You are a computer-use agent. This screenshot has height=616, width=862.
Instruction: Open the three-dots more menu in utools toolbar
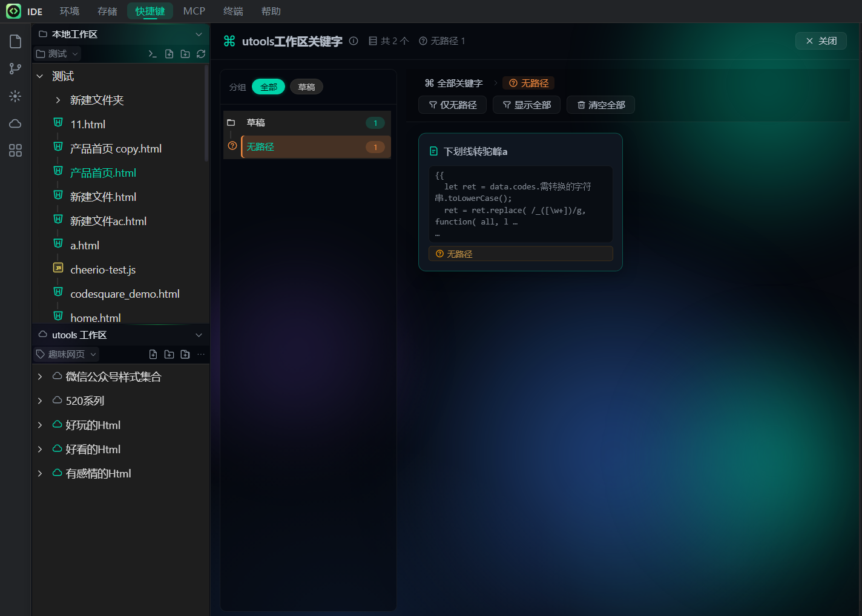point(201,355)
